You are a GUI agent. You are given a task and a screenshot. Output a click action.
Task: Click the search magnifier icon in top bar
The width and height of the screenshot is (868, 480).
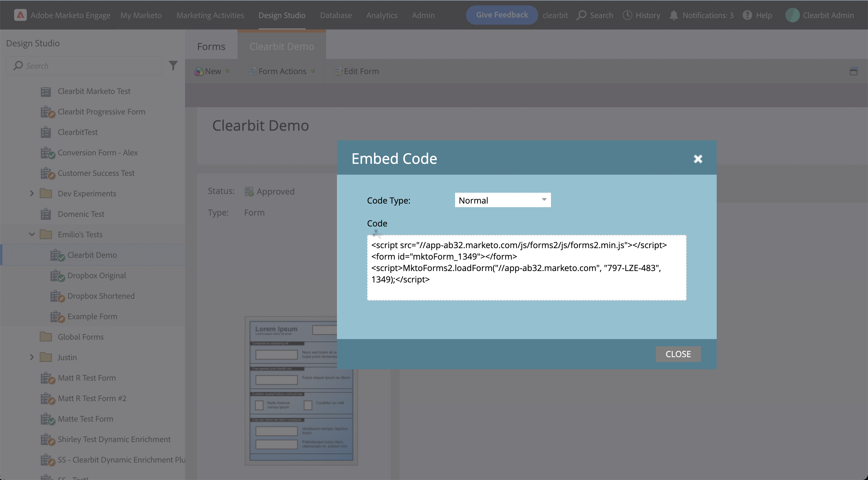[581, 15]
